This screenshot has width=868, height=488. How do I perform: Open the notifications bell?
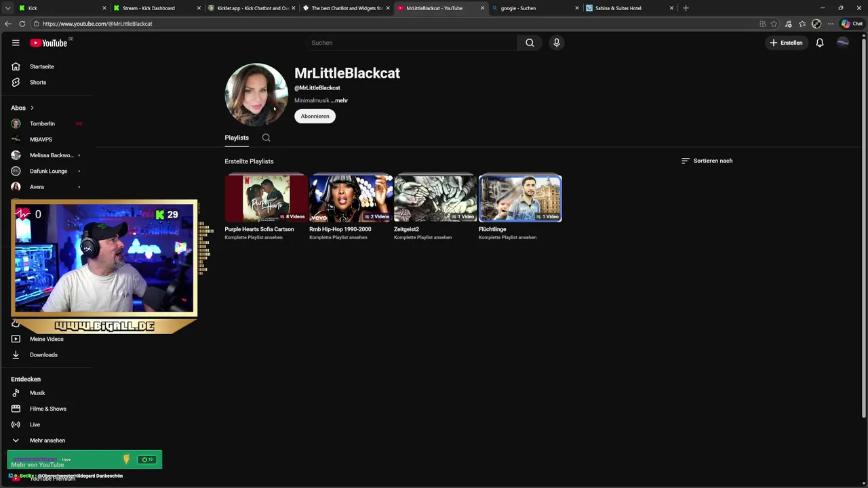tap(820, 43)
